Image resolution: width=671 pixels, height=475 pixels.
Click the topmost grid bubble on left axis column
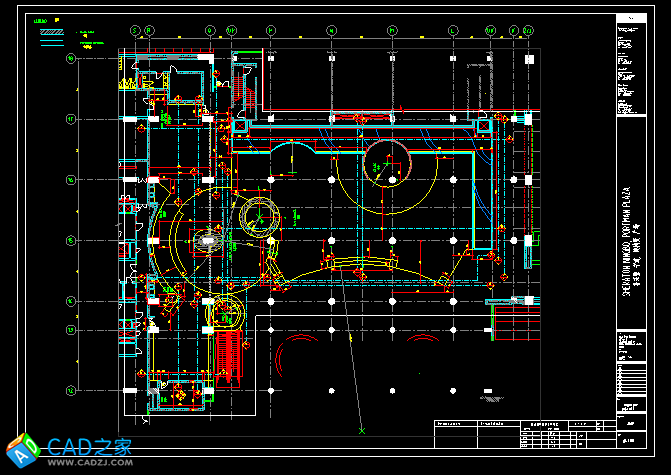71,58
